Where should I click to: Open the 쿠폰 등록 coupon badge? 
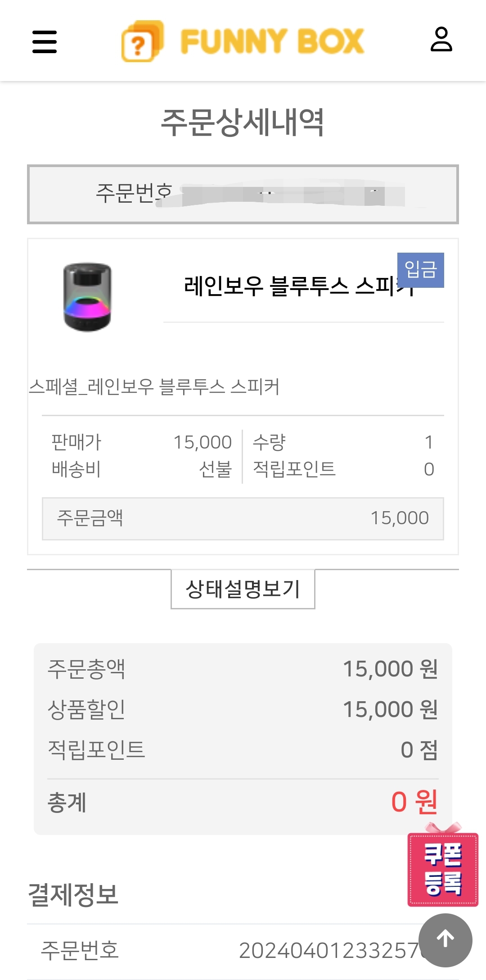coord(443,869)
